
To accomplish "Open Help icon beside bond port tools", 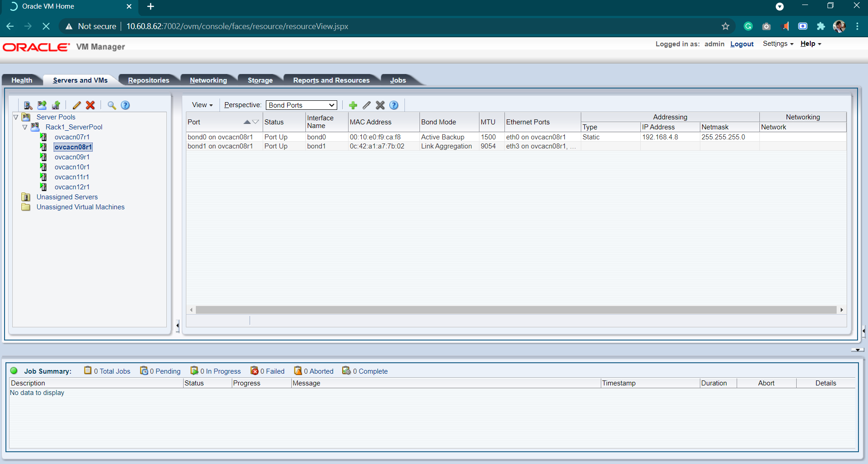I will 394,105.
